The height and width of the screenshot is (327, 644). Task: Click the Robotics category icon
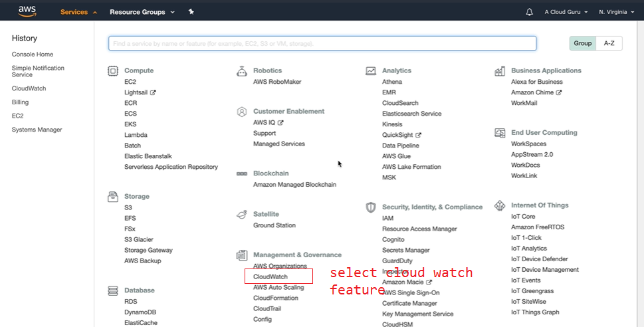tap(242, 70)
